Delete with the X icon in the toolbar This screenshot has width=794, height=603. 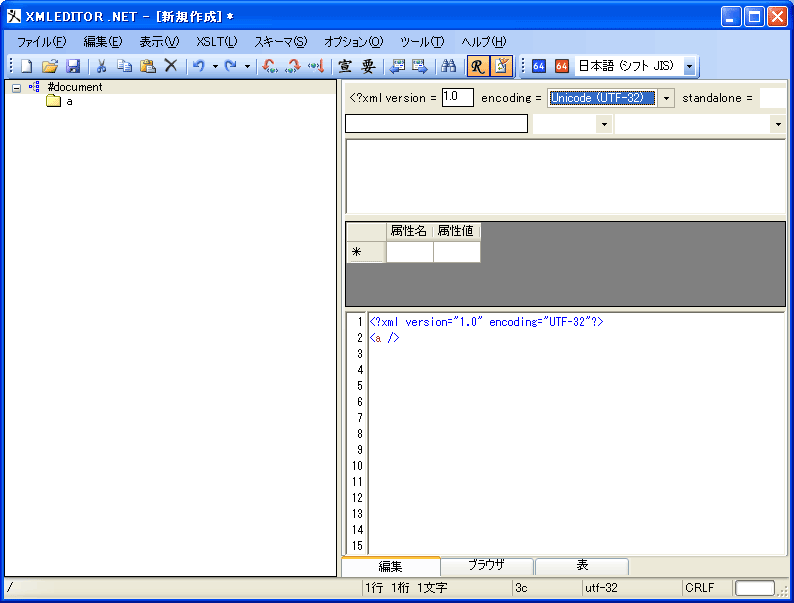pos(171,66)
